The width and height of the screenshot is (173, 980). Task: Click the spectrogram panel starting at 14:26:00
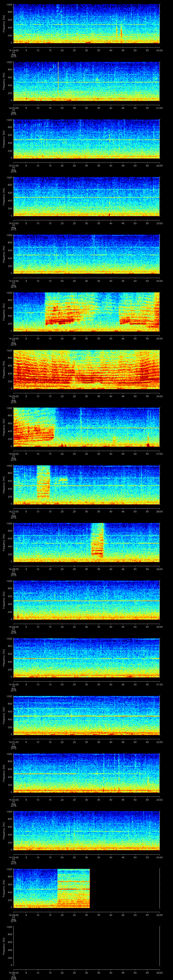click(x=86, y=427)
